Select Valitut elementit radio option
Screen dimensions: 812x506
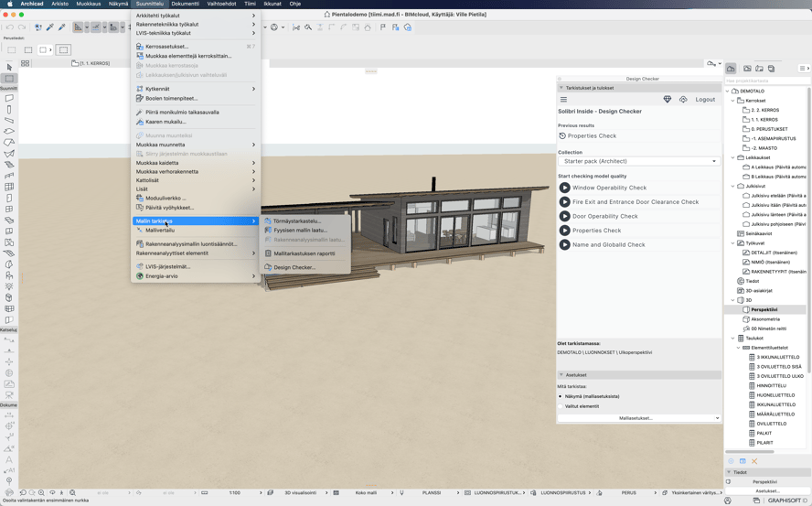(561, 406)
